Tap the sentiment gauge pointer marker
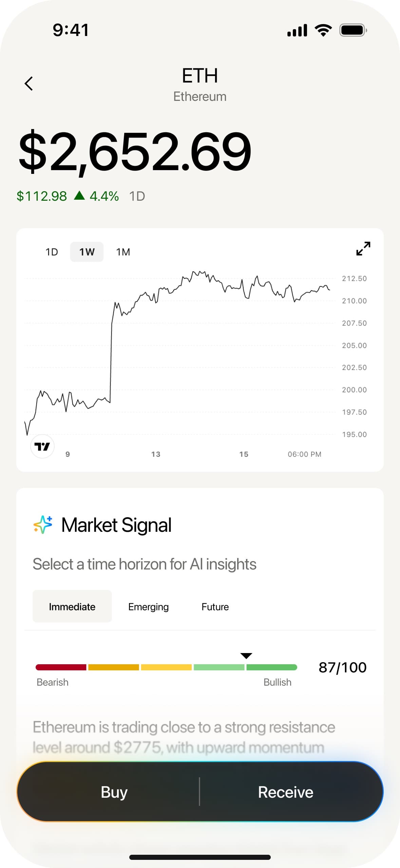 coord(246,656)
